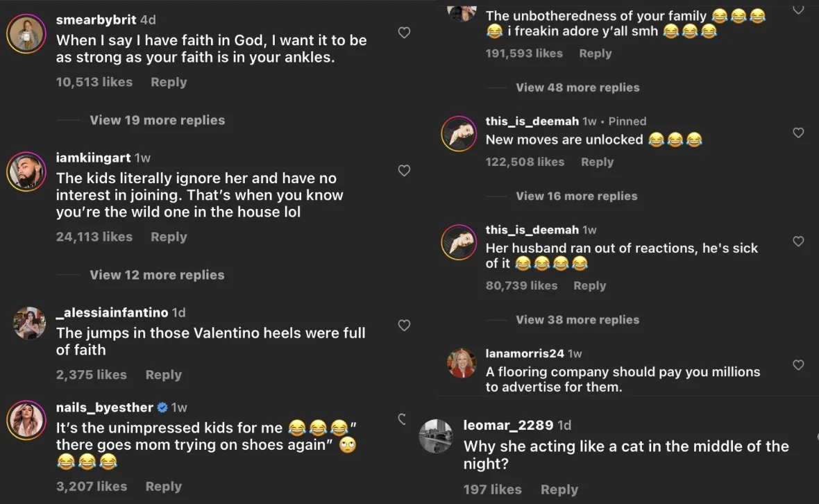Open leomar_2289's profile picture

click(x=437, y=436)
